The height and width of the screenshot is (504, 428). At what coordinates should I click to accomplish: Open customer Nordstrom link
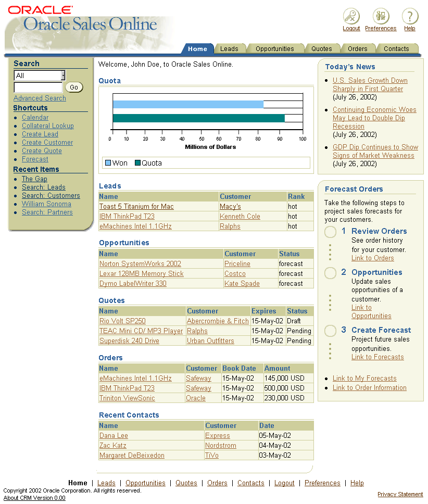click(x=221, y=446)
